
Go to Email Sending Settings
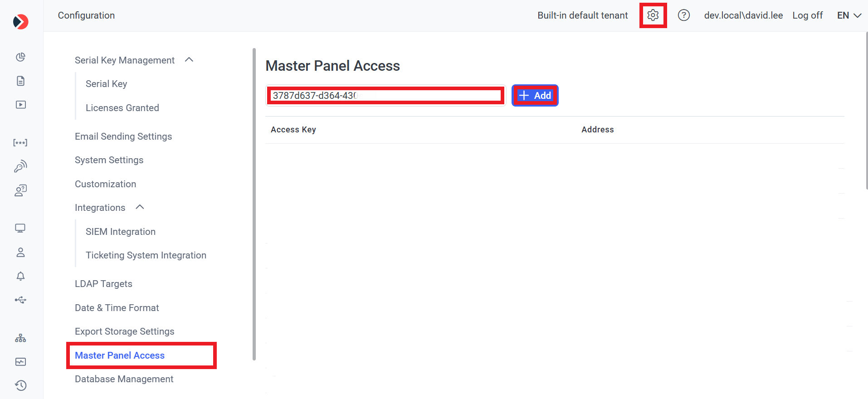[123, 136]
